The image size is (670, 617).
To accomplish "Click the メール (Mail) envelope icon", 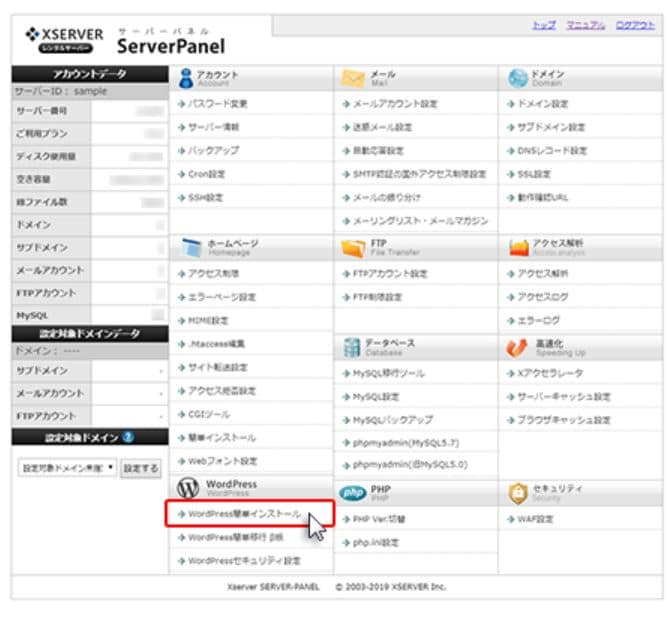I will (352, 78).
